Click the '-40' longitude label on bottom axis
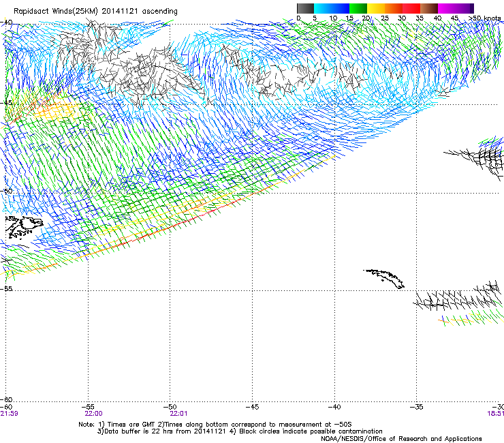The image size is (504, 443). pos(334,407)
